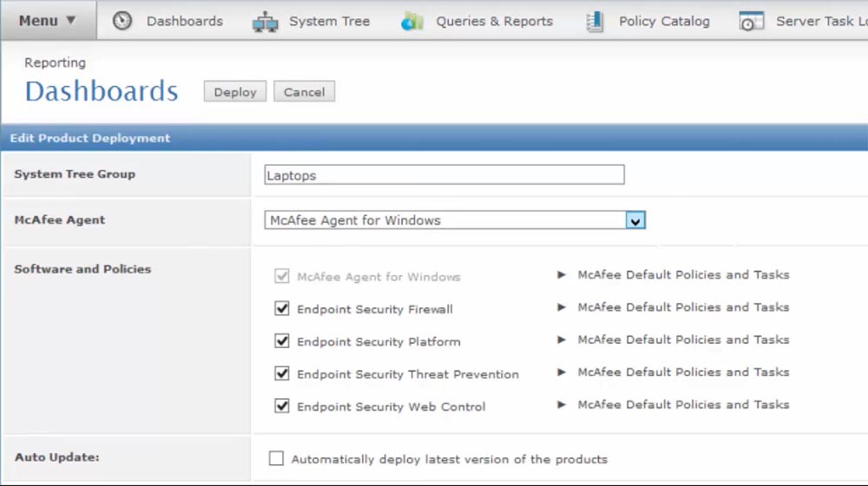The height and width of the screenshot is (486, 868).
Task: Click the System Tree network icon
Action: coord(266,22)
